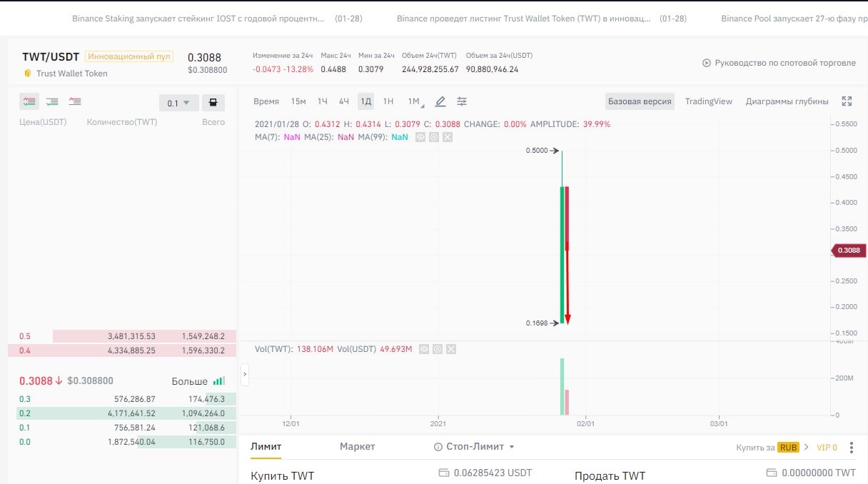
Task: Click the stop-limit info icon
Action: pyautogui.click(x=438, y=447)
